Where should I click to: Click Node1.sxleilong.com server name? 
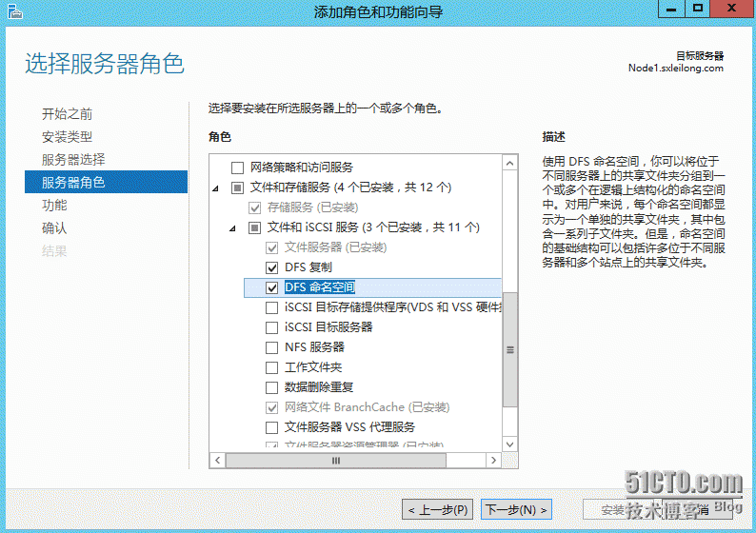click(x=676, y=68)
